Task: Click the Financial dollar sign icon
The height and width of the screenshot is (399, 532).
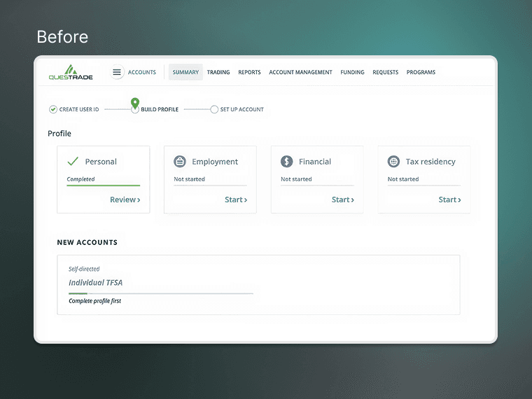Action: click(x=287, y=162)
